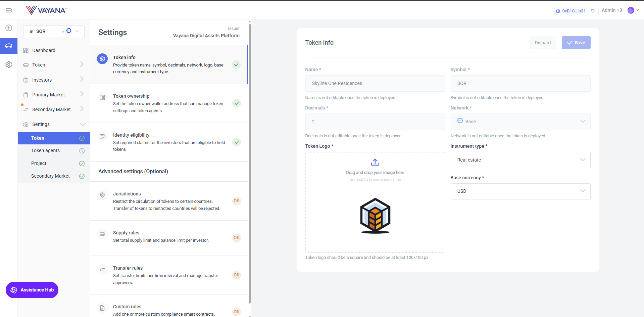Select Token agents in Settings submenu
This screenshot has height=317, width=644.
pos(46,150)
